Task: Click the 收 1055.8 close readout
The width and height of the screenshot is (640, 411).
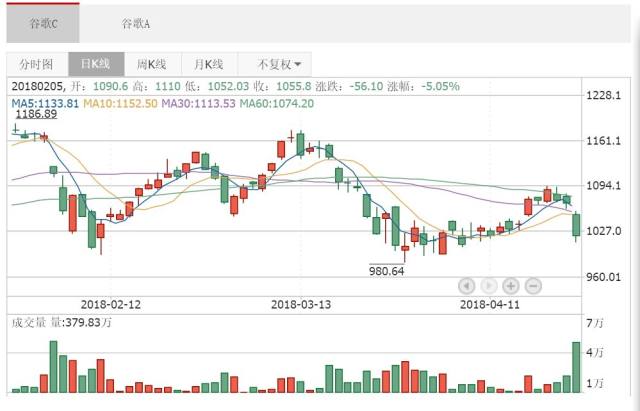Action: coord(284,87)
